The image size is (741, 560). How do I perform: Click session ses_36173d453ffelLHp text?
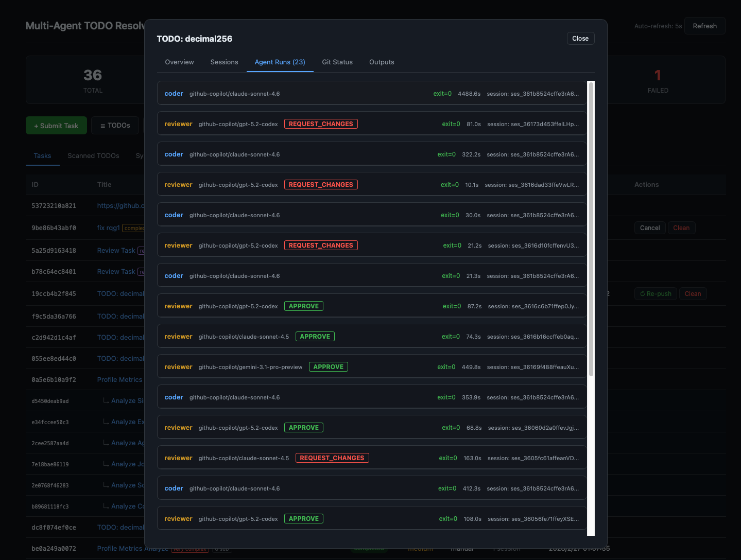pyautogui.click(x=533, y=124)
